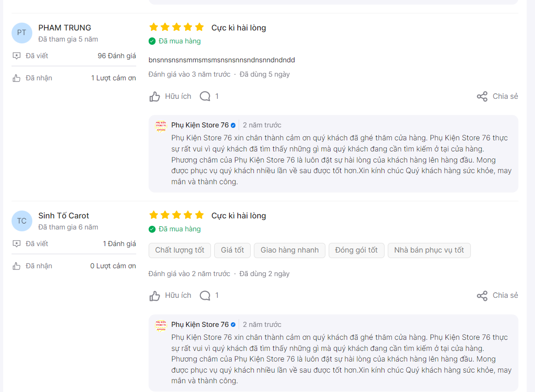Mark PHAM TRUNG's review as Hữu ích
Viewport: 535px width, 392px height.
tap(170, 96)
